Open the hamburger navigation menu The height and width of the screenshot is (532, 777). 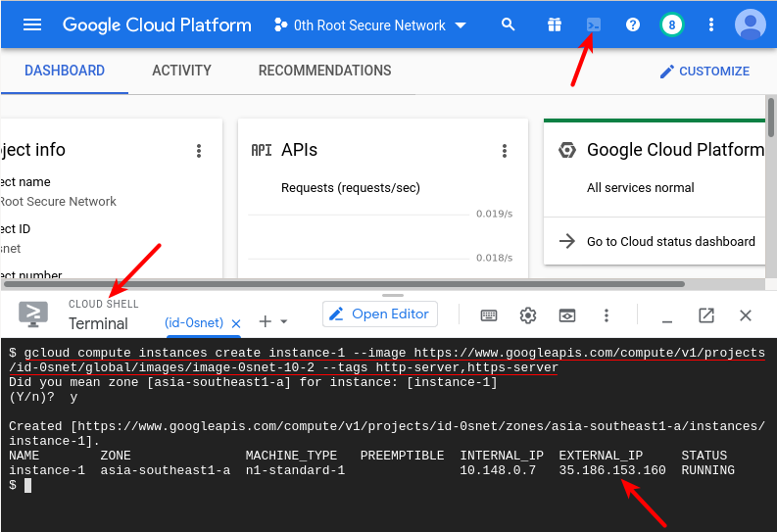(32, 24)
